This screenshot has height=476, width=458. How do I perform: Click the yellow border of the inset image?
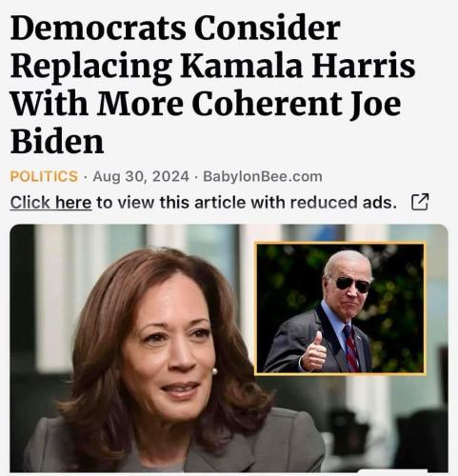[340, 244]
